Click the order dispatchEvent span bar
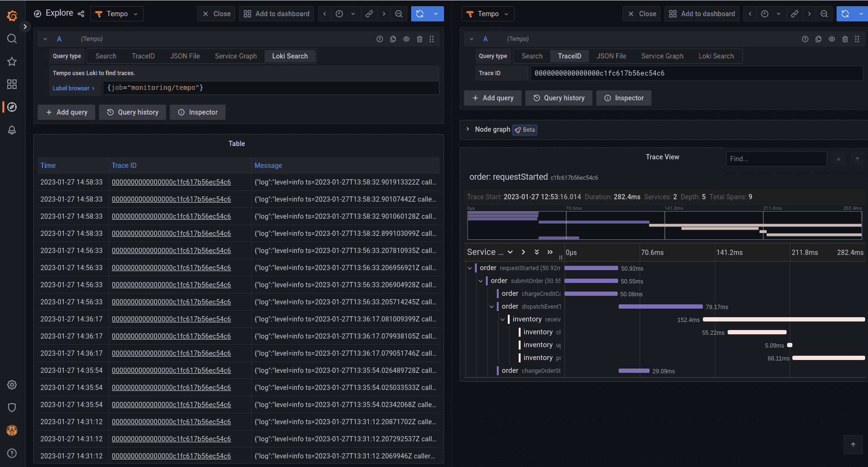 661,307
